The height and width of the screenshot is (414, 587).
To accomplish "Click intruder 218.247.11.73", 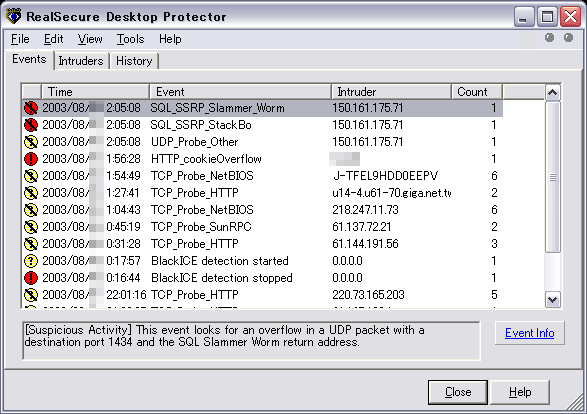I will (x=365, y=210).
